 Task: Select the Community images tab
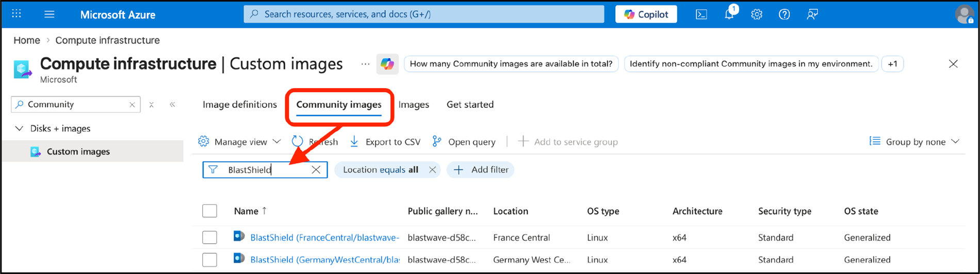[x=339, y=105]
